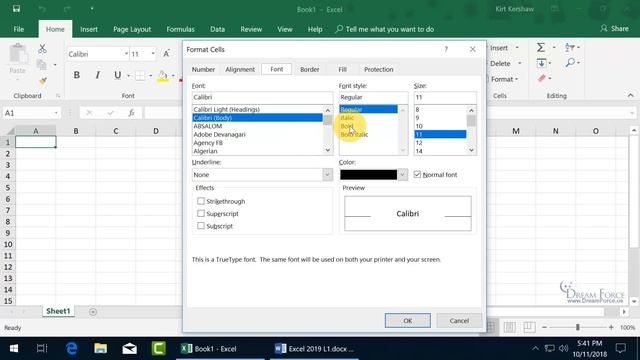Toggle Italic in the ribbon
This screenshot has width=640, height=360.
click(x=97, y=75)
